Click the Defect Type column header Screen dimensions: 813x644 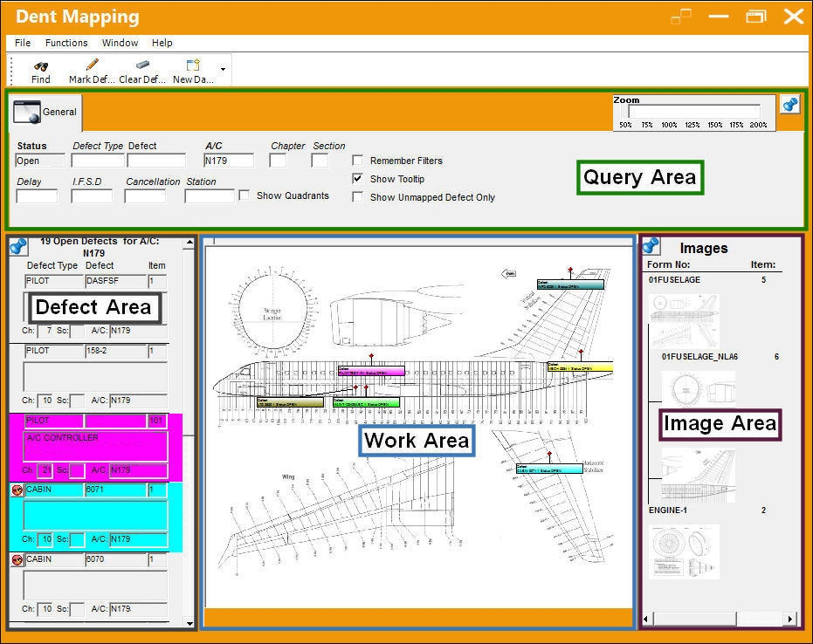pyautogui.click(x=52, y=265)
